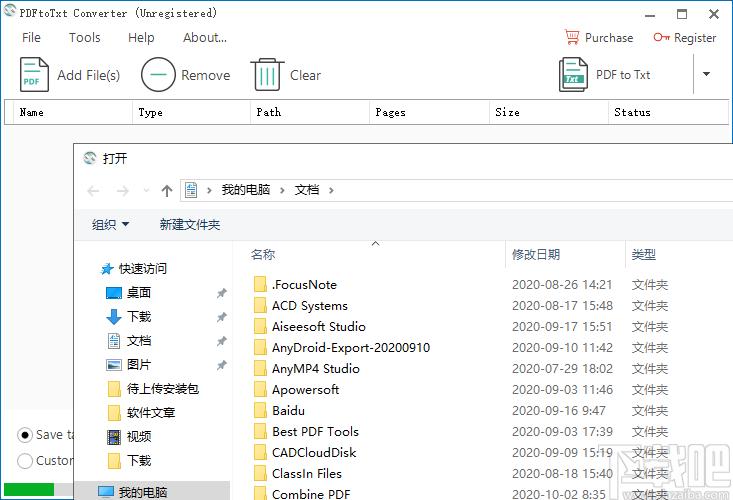Image resolution: width=733 pixels, height=500 pixels.
Task: Click the Add File(s) PDF icon
Action: [x=34, y=74]
